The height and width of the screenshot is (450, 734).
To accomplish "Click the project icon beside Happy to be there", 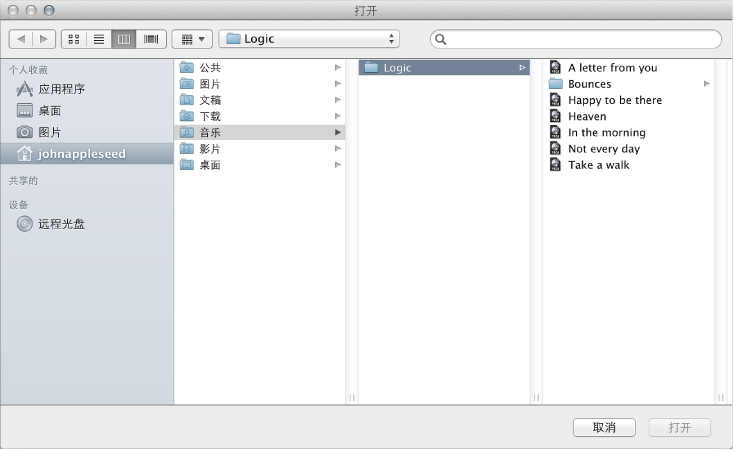I will click(555, 100).
